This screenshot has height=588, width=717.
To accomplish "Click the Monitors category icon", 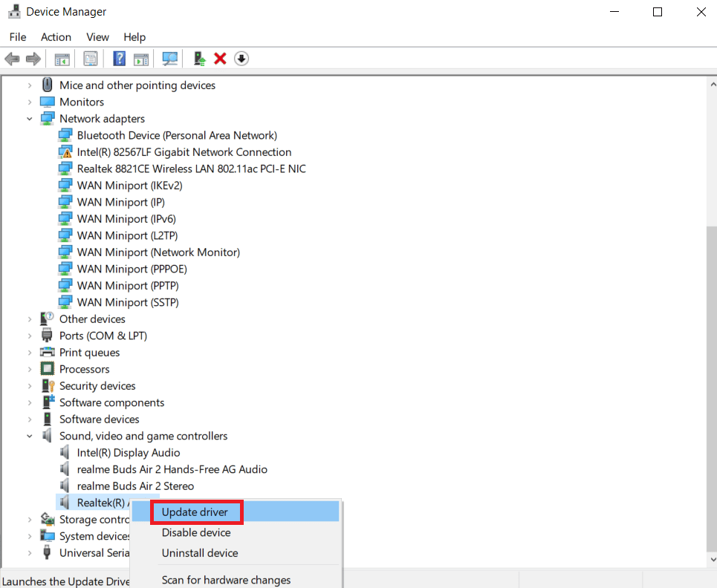I will pos(47,102).
